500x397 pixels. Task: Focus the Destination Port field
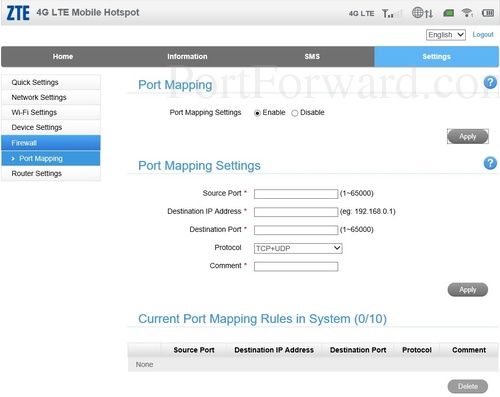coord(296,230)
